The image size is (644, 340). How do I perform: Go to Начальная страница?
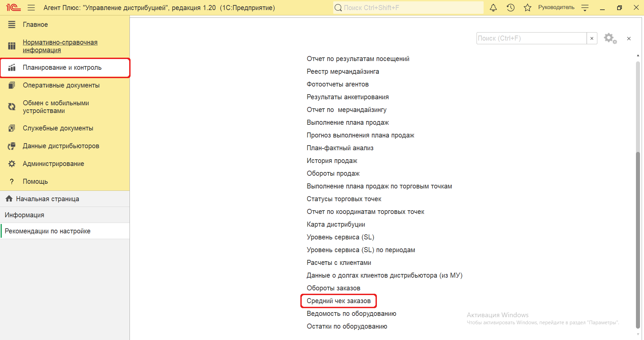click(x=48, y=199)
